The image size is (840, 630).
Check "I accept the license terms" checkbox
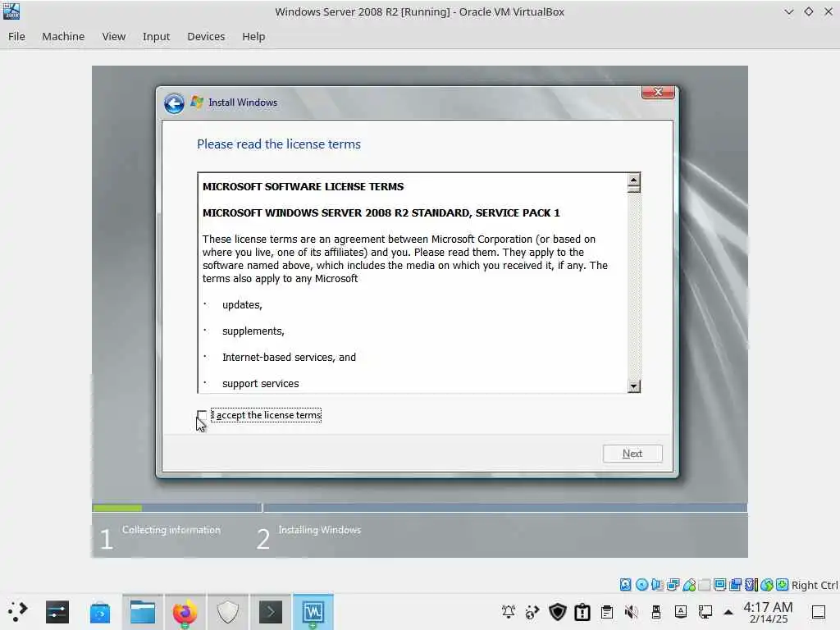click(x=202, y=415)
